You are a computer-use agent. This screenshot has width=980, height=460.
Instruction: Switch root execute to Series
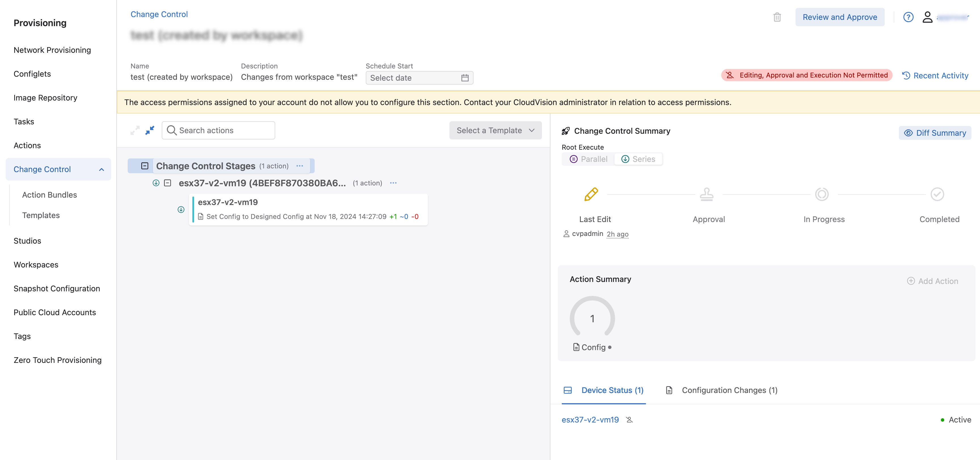click(639, 159)
